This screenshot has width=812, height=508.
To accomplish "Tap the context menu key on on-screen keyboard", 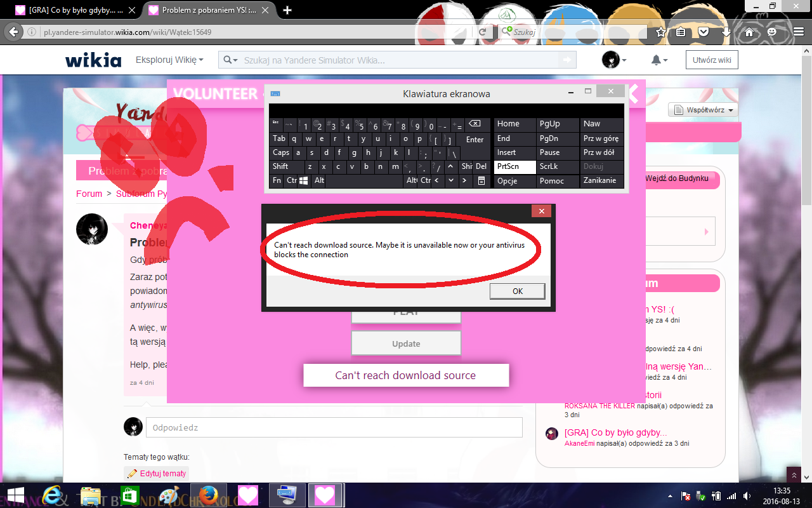I will pyautogui.click(x=481, y=180).
